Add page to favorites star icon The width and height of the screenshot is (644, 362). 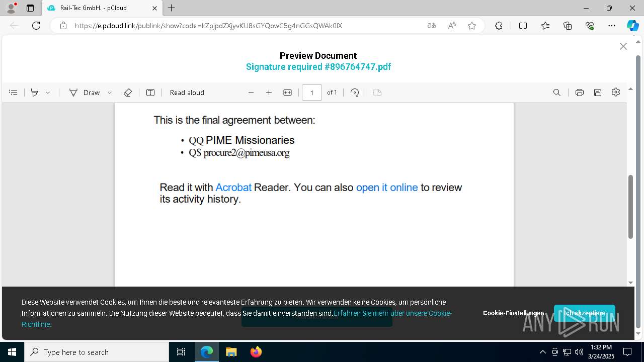[472, 26]
